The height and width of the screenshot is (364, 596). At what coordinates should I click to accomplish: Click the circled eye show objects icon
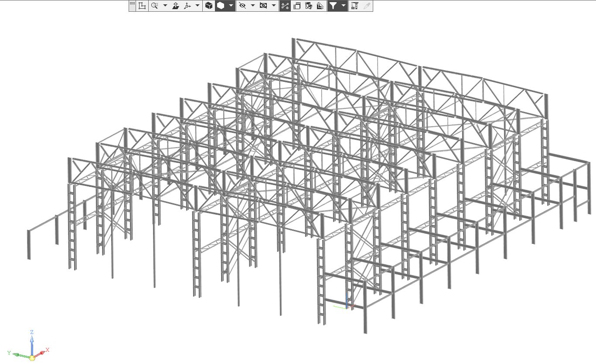(263, 6)
